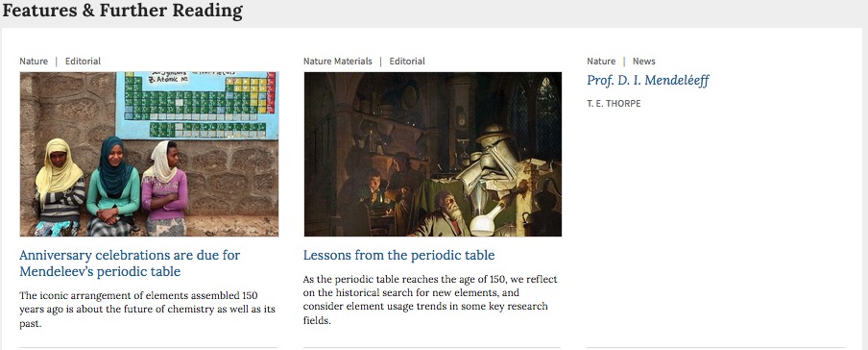Screen dimensions: 868x350
Task: Click 'Nature' label above Mendeléeff article
Action: point(601,61)
